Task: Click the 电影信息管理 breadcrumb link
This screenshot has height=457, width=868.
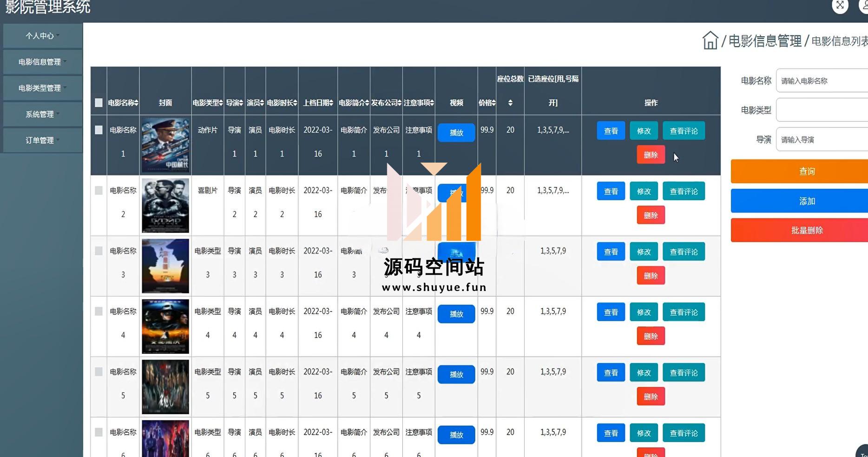Action: [765, 41]
